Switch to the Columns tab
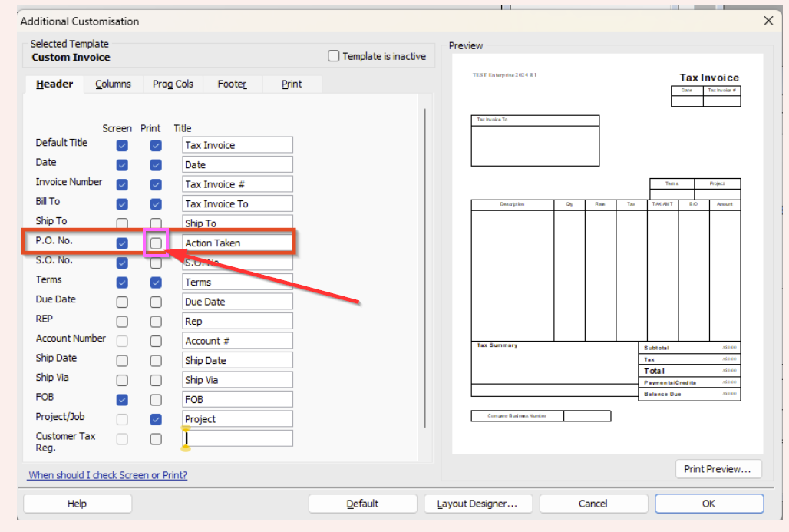The width and height of the screenshot is (789, 532). tap(113, 84)
